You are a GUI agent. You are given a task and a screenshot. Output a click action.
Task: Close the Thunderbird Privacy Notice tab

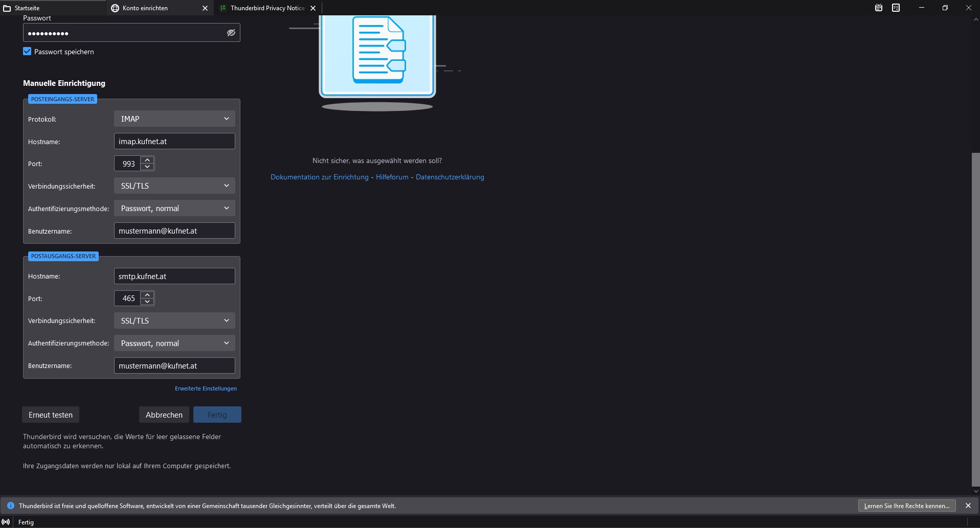[313, 8]
